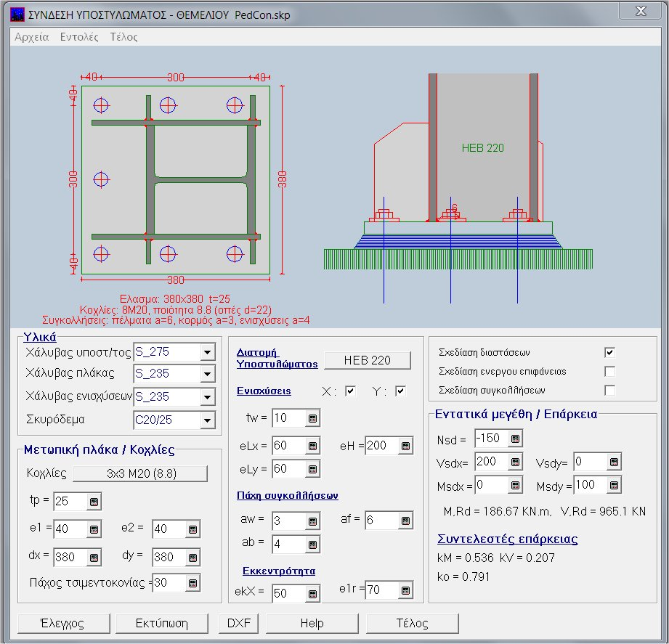The width and height of the screenshot is (669, 644).
Task: Click the Έλεγχος button
Action: click(65, 623)
